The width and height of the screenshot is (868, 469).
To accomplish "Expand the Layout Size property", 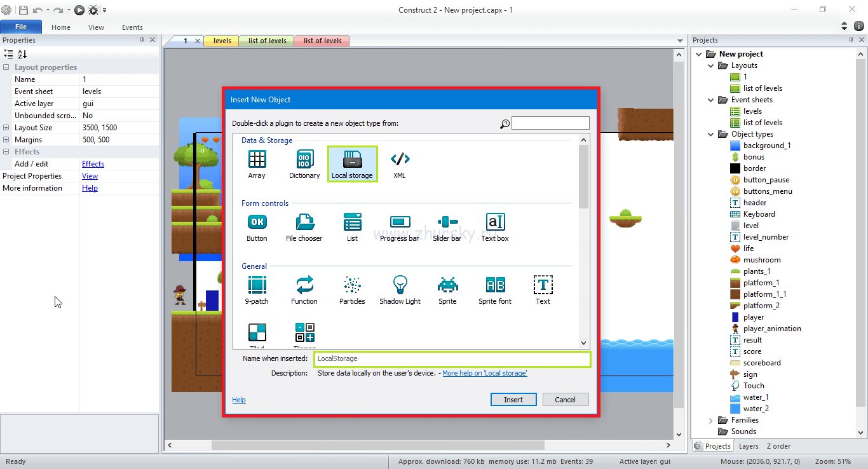I will 6,128.
